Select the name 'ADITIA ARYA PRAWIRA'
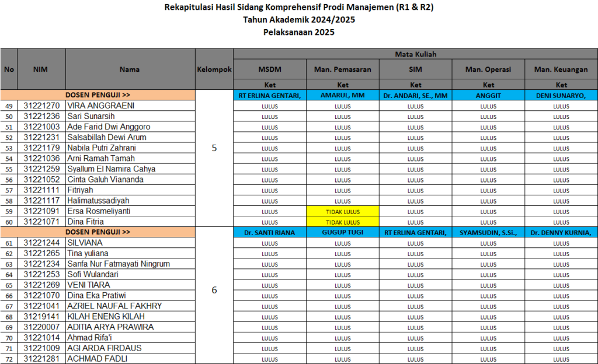598x364 pixels. [x=110, y=327]
